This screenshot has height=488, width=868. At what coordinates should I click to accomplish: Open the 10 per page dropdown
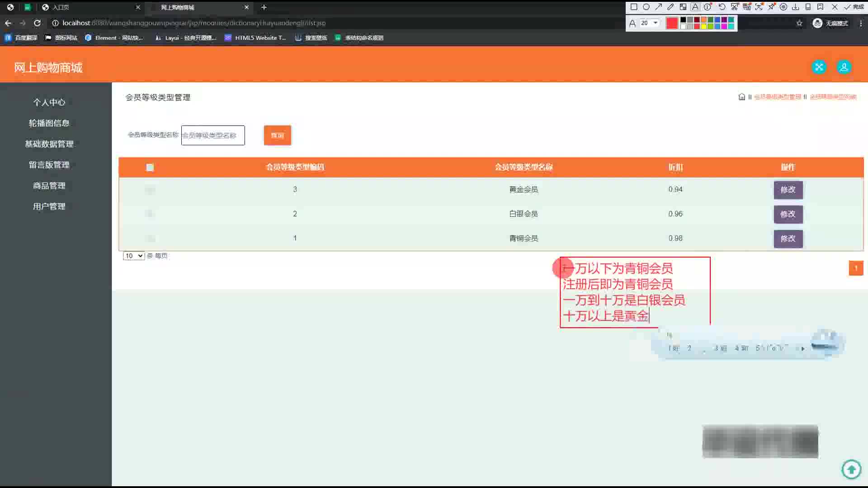(x=134, y=256)
